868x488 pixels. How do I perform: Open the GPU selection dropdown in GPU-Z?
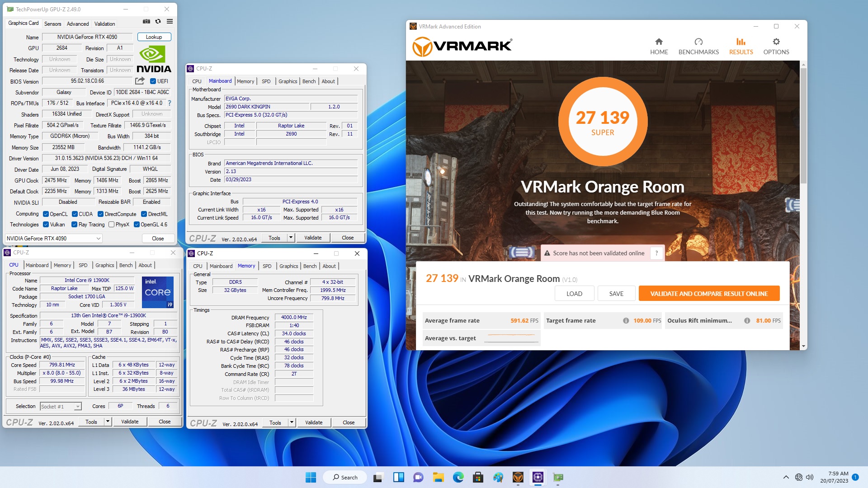pos(53,238)
